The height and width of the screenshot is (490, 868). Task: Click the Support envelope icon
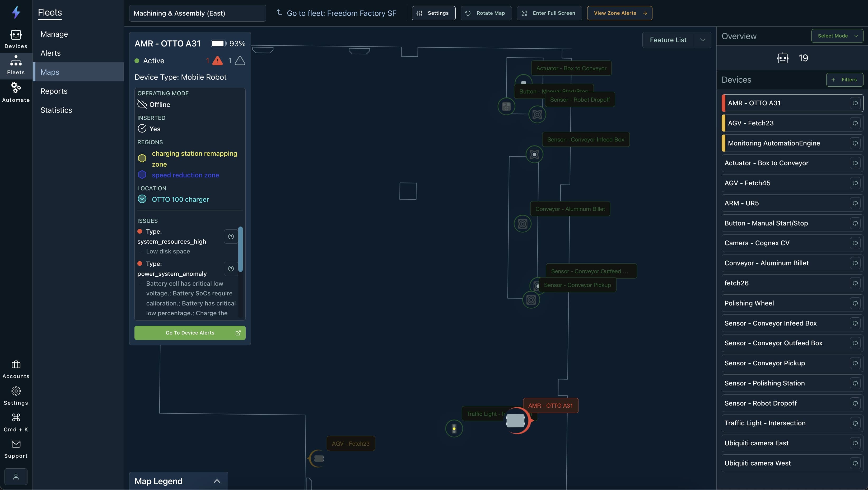point(16,444)
